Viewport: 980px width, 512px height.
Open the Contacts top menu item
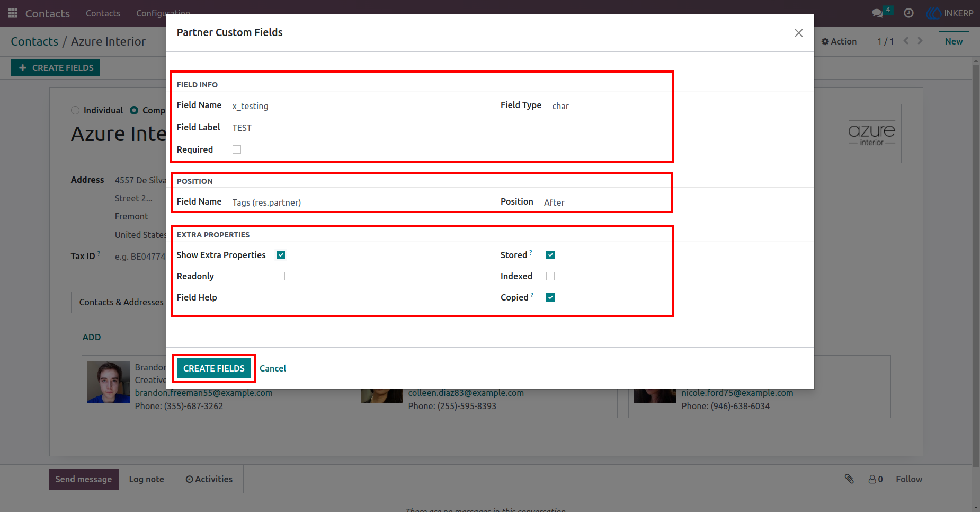click(x=103, y=13)
